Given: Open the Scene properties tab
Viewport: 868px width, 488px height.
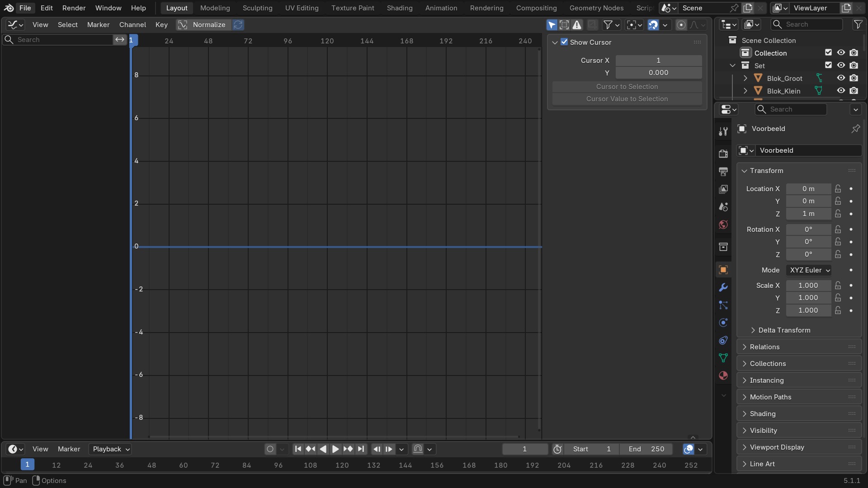Looking at the screenshot, I should 723,207.
